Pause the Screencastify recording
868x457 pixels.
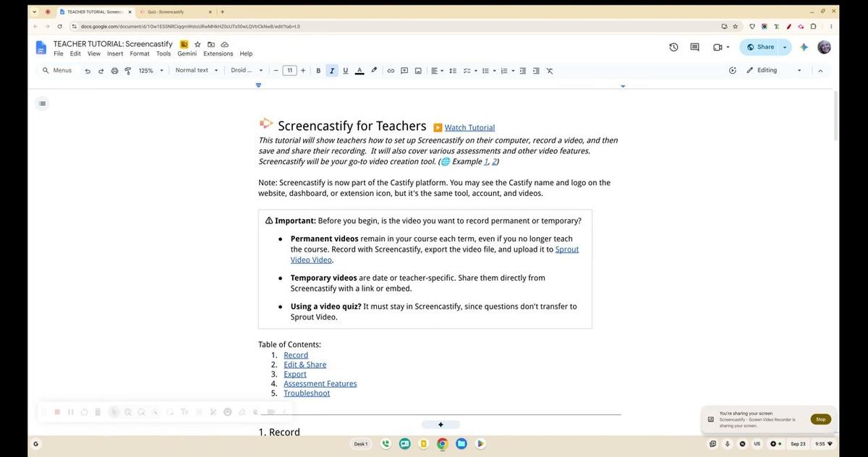(71, 412)
